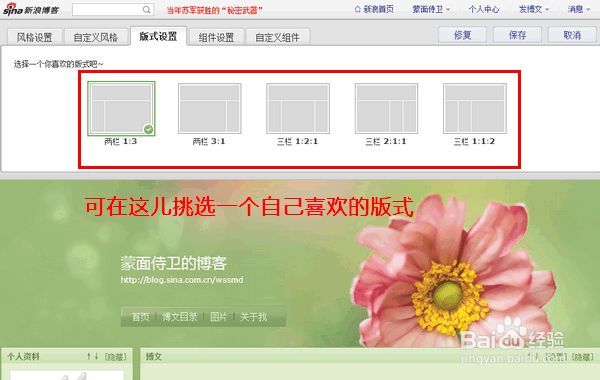The image size is (600, 380).
Task: Switch to the 组件设置 tab
Action: point(216,37)
